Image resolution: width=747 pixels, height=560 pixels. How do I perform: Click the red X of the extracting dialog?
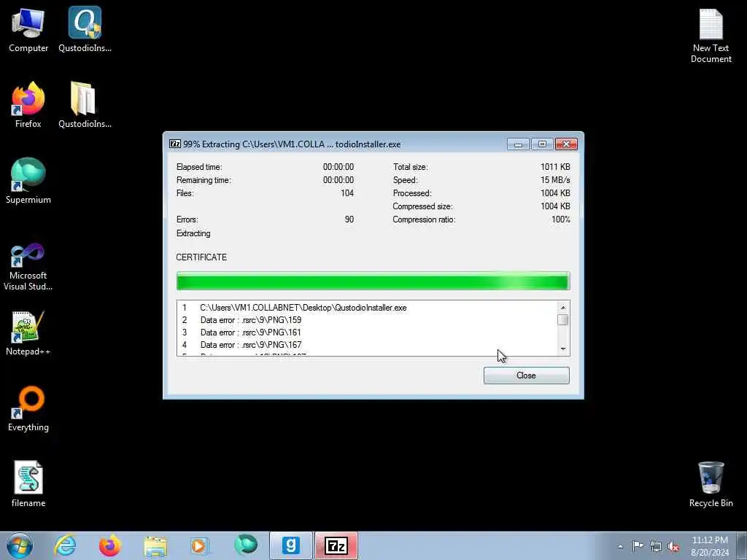point(566,144)
